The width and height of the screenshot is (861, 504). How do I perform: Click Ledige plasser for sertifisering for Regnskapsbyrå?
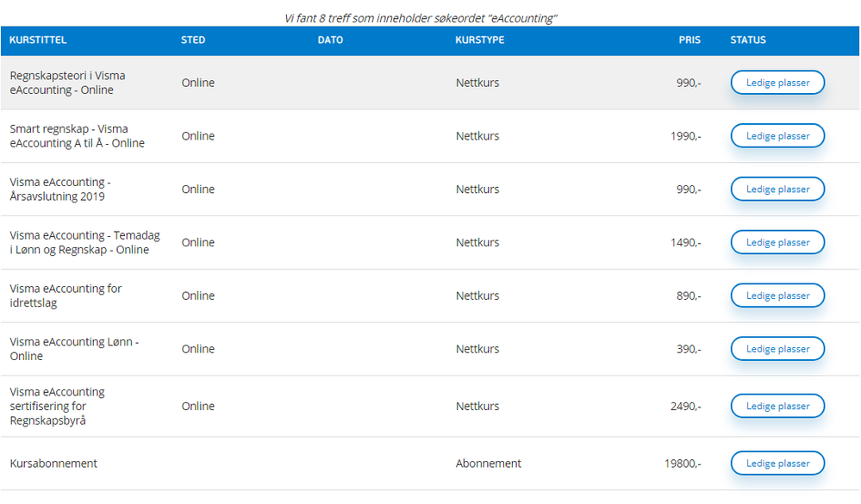pyautogui.click(x=777, y=406)
